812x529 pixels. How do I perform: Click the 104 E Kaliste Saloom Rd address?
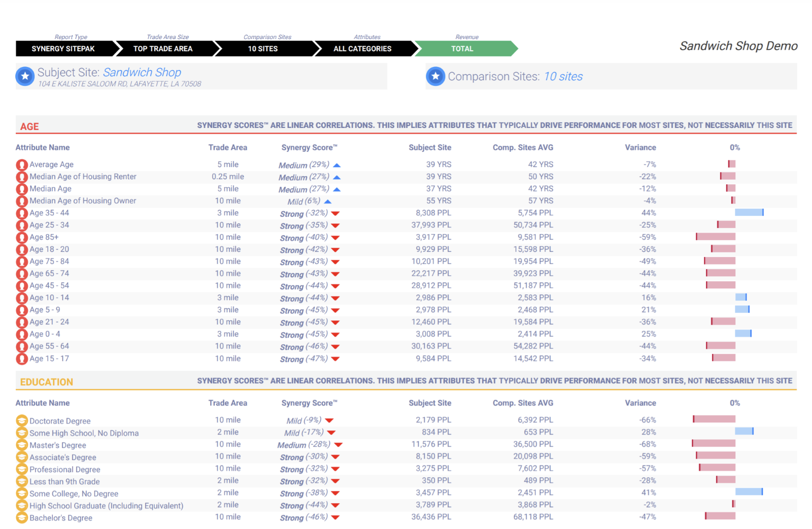[120, 84]
